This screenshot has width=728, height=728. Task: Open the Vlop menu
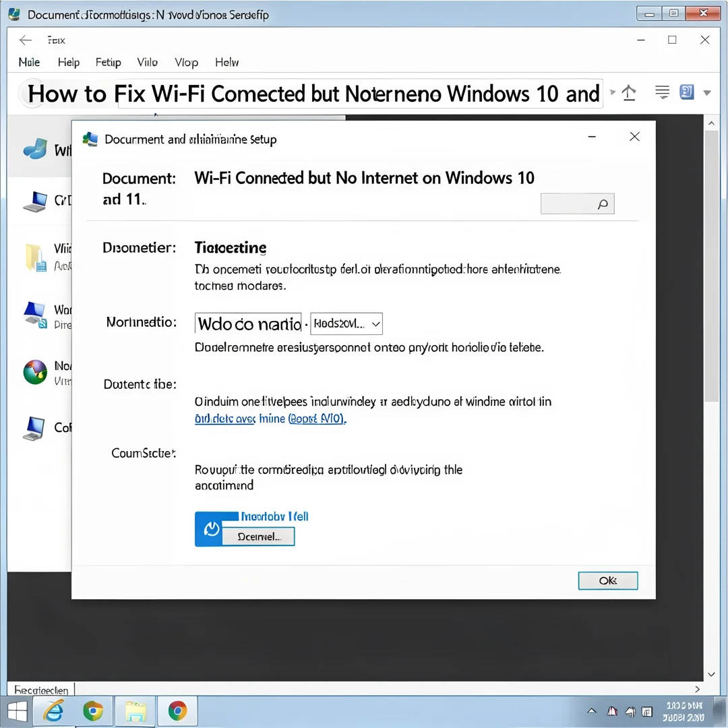186,62
